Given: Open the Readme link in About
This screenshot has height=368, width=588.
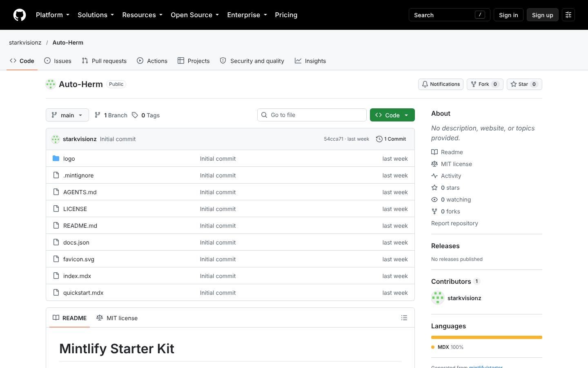Looking at the screenshot, I should click(447, 152).
